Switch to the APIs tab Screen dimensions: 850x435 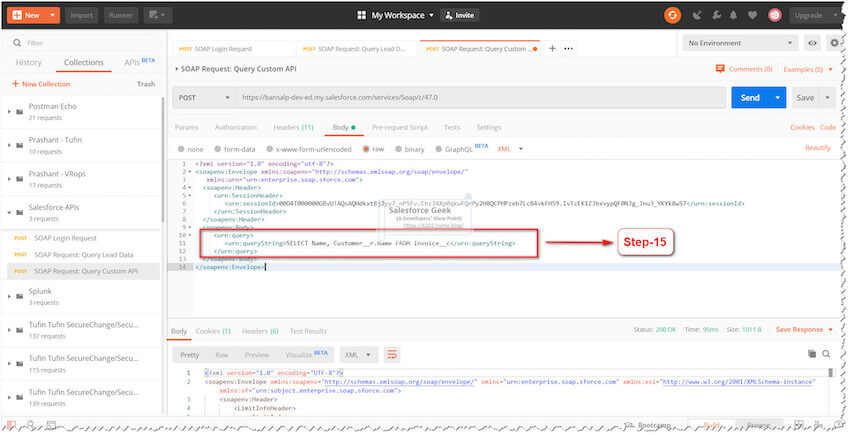tap(139, 62)
